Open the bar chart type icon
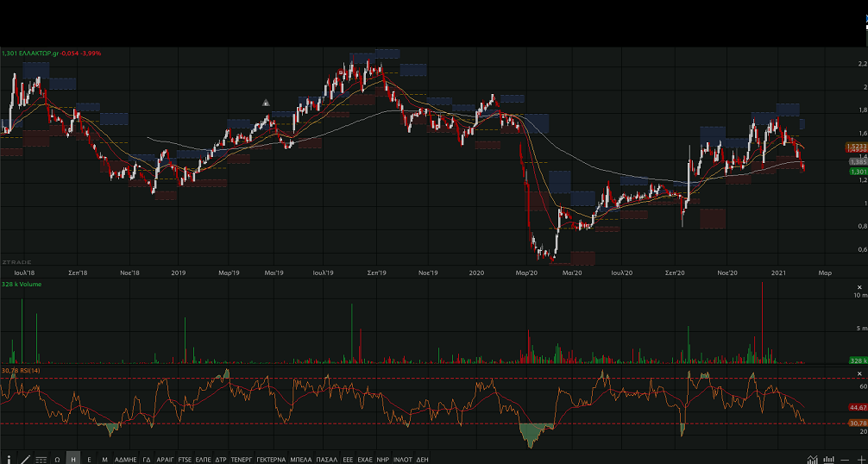Viewport: 868px width, 464px height. pos(829,459)
